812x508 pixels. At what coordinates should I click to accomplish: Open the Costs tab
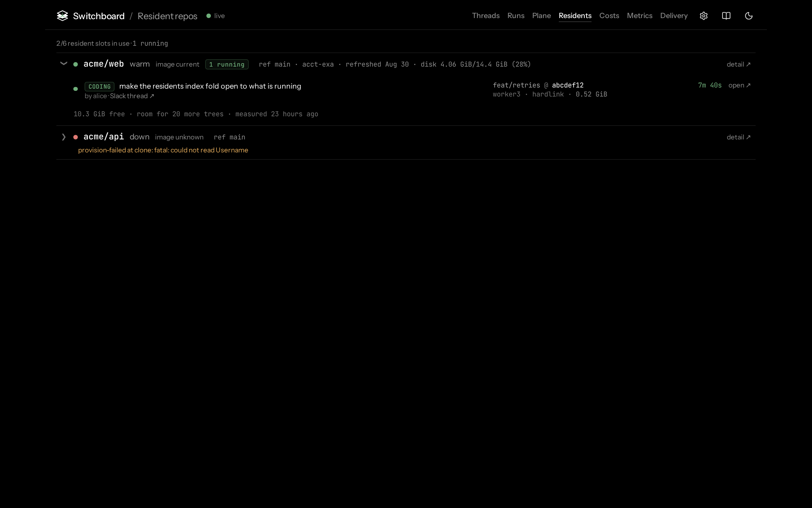click(x=609, y=16)
